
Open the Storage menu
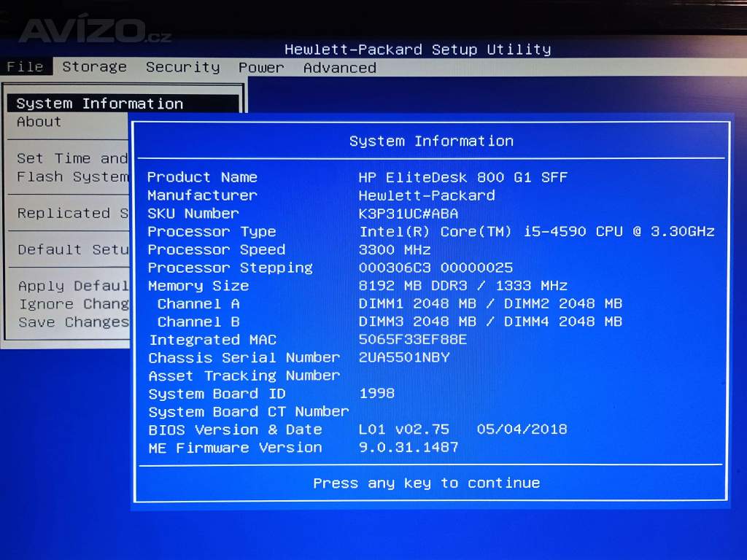coord(95,67)
